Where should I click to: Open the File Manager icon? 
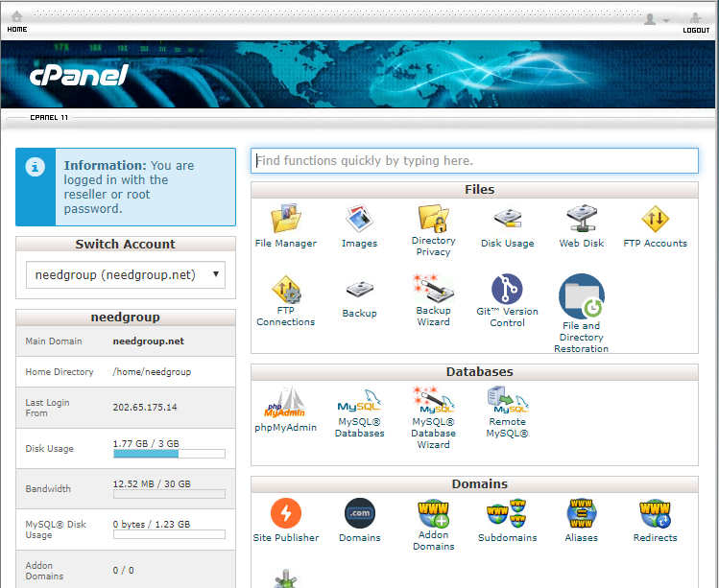pos(285,225)
